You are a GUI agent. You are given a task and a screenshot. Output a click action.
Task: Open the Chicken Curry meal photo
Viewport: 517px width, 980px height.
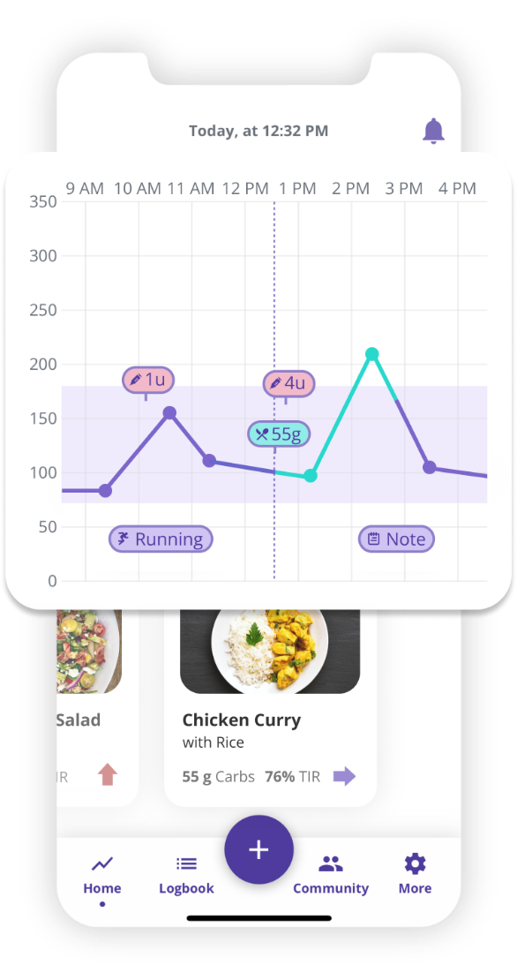tap(270, 652)
